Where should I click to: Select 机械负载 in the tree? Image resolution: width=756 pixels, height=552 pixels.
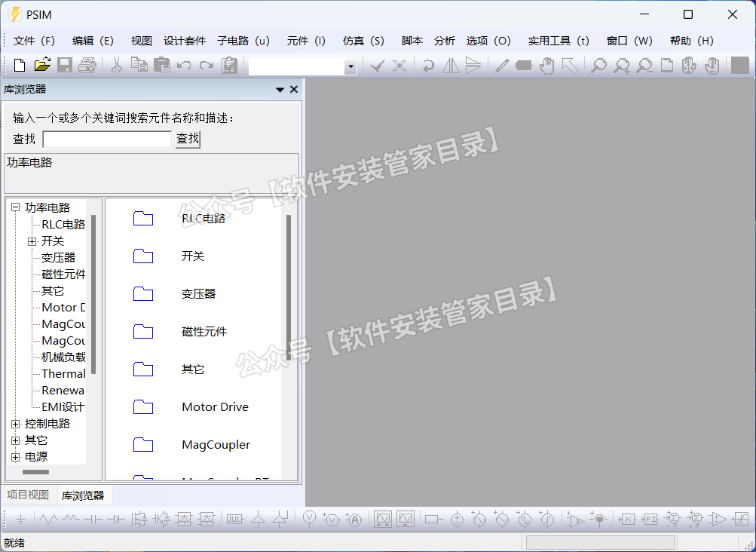63,357
